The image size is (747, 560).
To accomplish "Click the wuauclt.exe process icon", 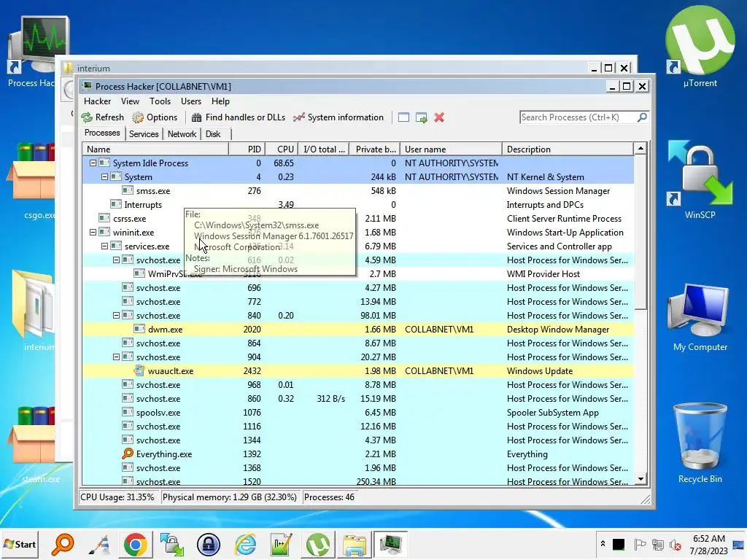I will 139,370.
